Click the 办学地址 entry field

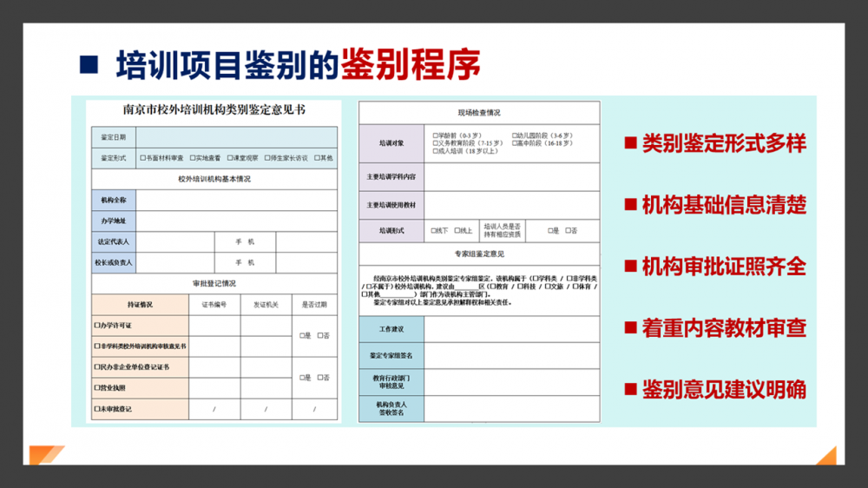tap(236, 221)
